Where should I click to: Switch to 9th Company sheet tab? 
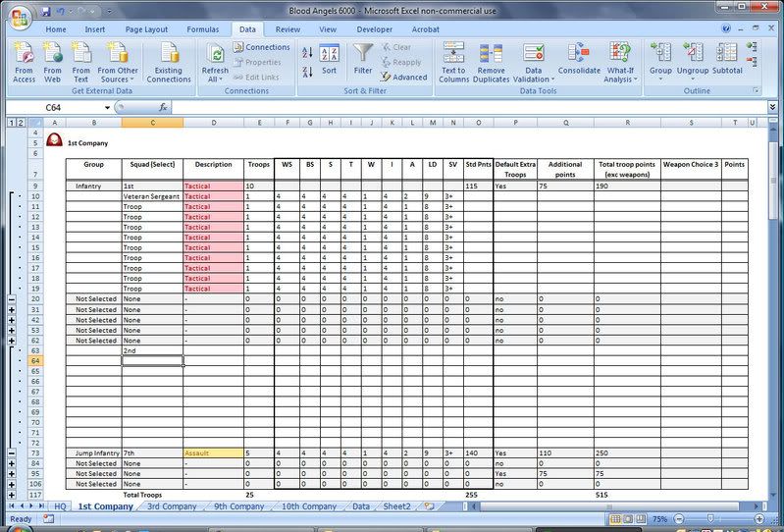(x=239, y=506)
